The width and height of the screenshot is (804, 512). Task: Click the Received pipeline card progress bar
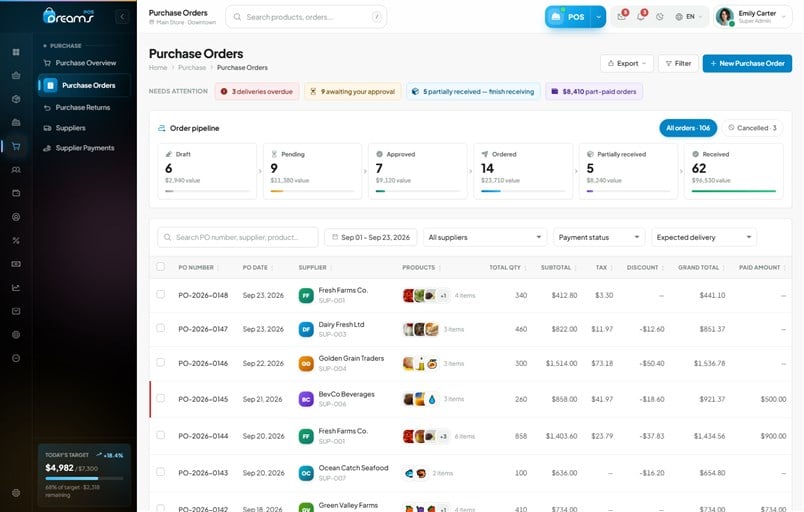tap(734, 191)
